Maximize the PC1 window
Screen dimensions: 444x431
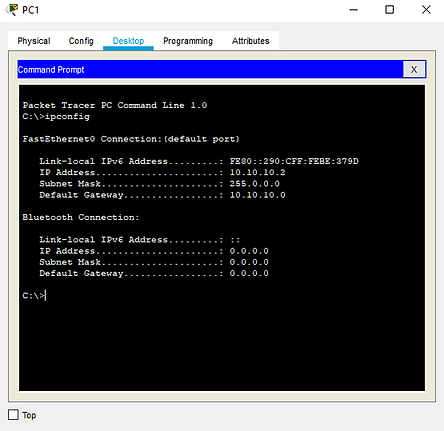[x=389, y=10]
